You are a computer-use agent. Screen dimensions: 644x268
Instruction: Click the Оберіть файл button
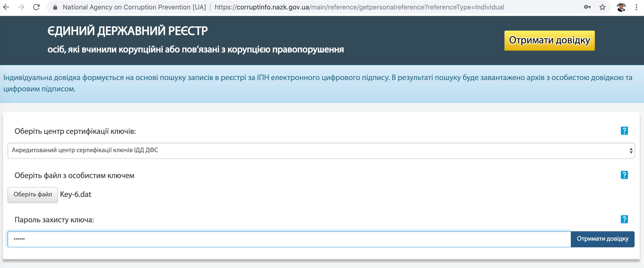(x=33, y=195)
